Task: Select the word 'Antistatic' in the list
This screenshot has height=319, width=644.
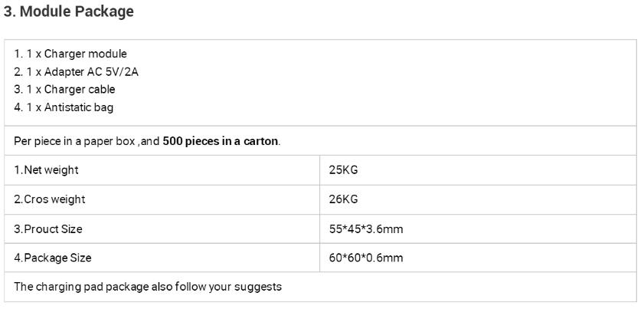Action: click(68, 107)
